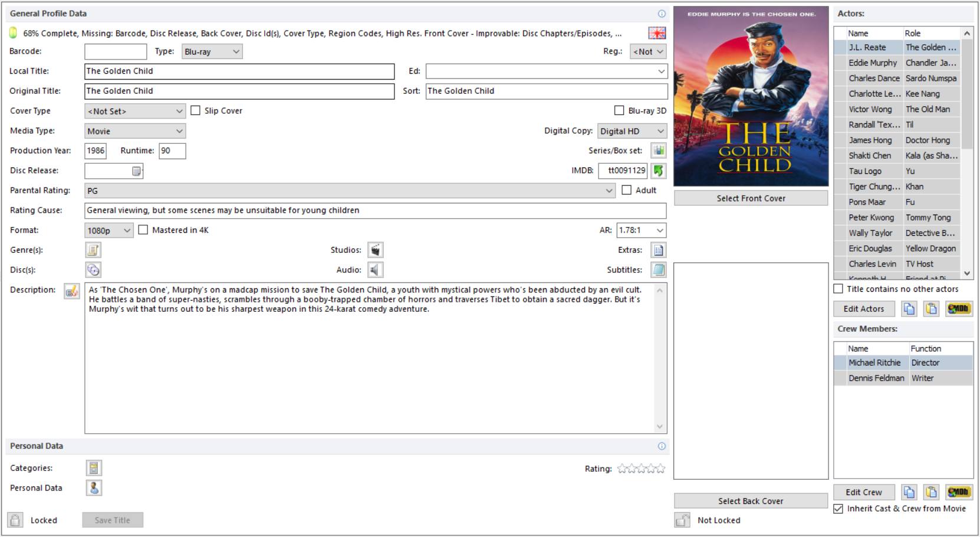Click the Description box scrollbar

[660, 358]
